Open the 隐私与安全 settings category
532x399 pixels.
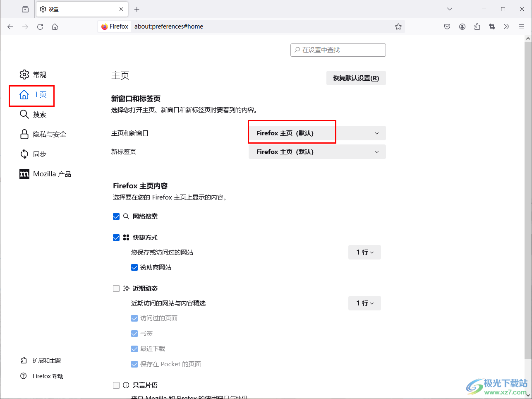tap(43, 135)
